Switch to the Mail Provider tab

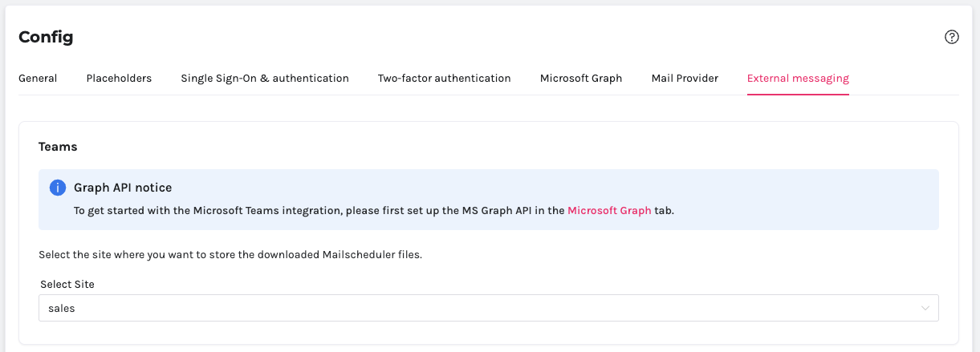tap(685, 79)
